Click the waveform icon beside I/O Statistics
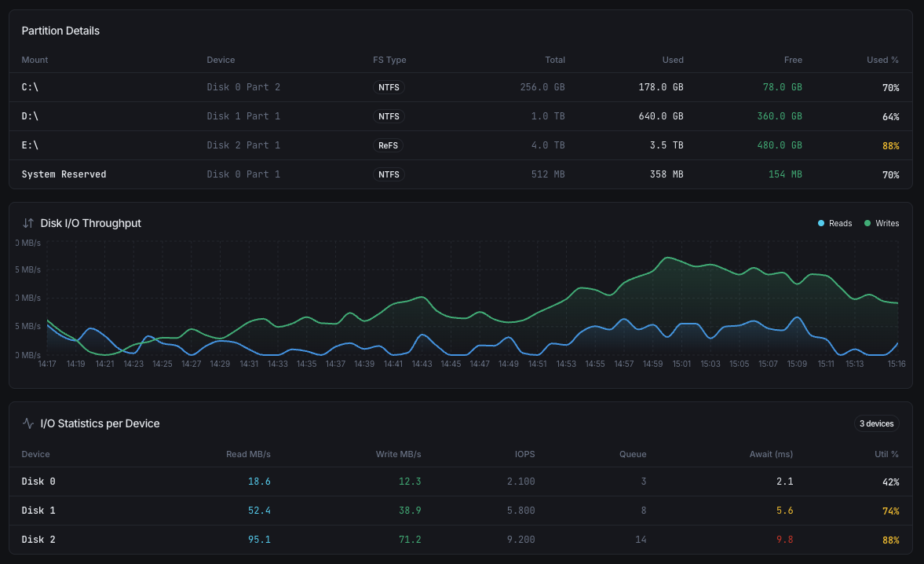 [x=27, y=423]
